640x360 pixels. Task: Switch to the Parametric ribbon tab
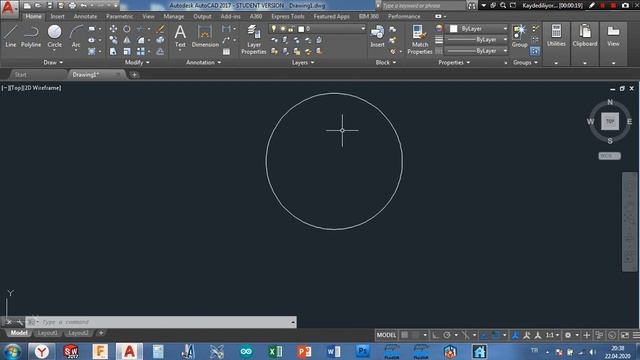[120, 17]
